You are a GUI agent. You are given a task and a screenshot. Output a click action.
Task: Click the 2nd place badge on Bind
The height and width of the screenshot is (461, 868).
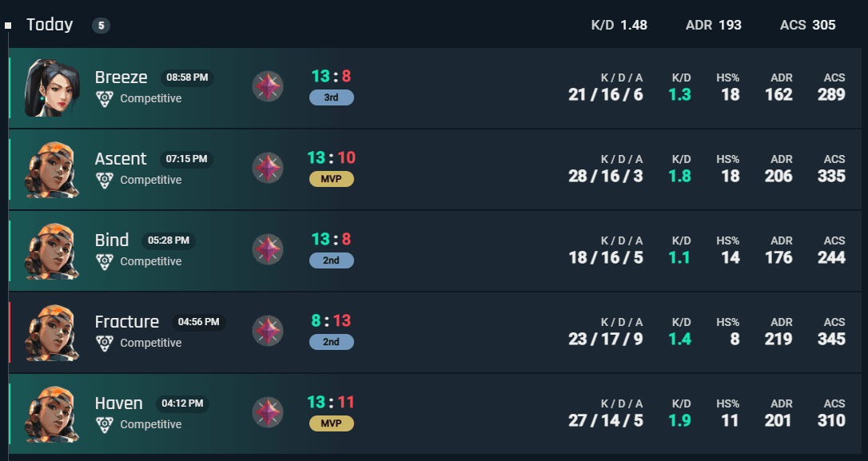coord(331,260)
